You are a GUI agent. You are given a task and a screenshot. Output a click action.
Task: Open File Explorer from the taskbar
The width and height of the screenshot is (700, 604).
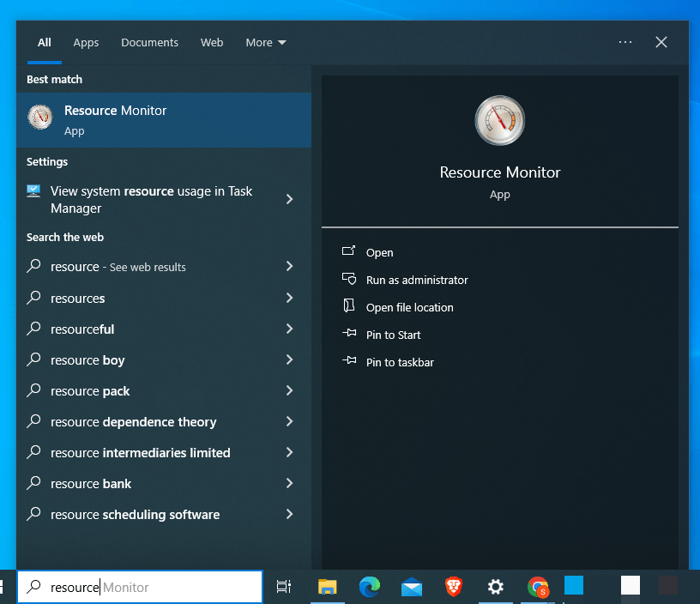point(328,587)
